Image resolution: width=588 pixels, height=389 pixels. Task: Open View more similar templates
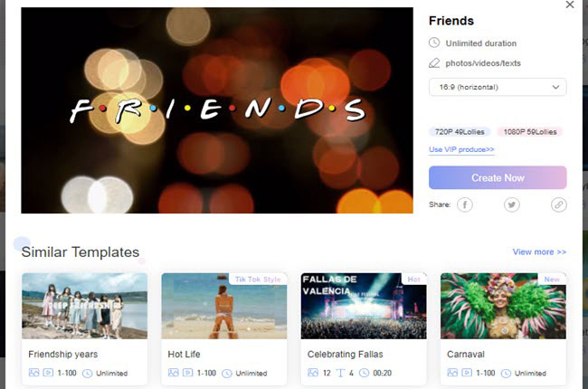pyautogui.click(x=539, y=251)
